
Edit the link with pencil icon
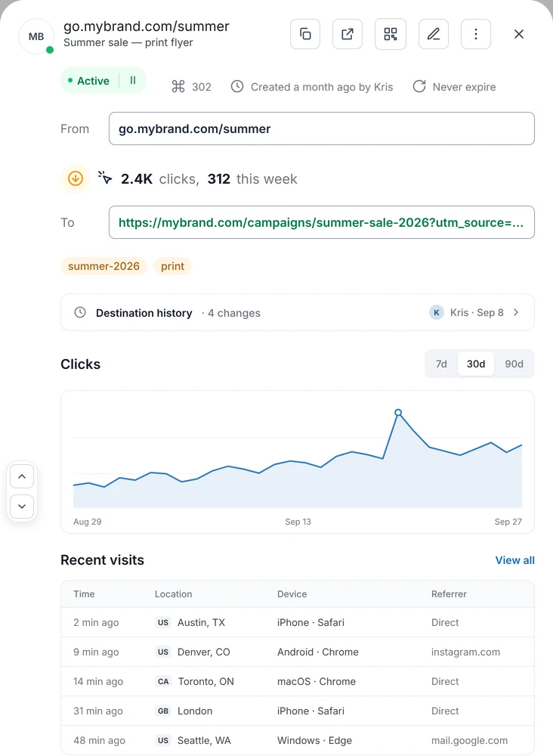(x=434, y=34)
